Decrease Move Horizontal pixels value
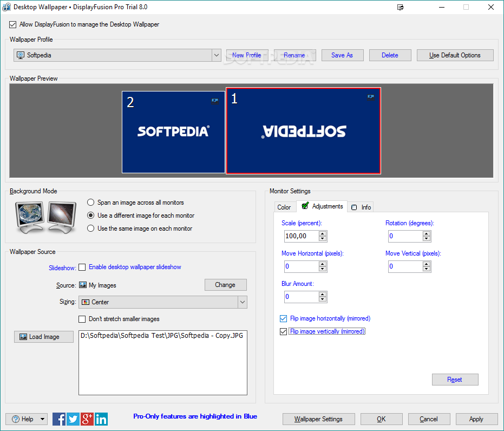Viewport: 504px width, 431px height. (323, 269)
